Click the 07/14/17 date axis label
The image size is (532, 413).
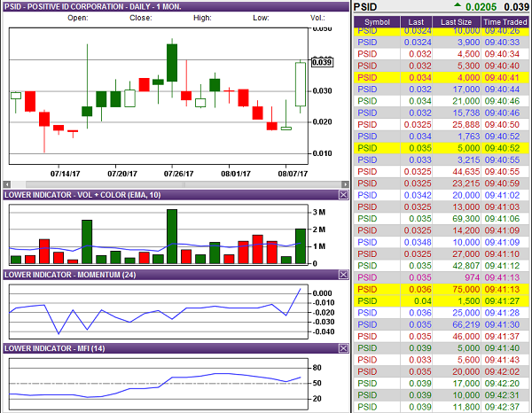65,174
